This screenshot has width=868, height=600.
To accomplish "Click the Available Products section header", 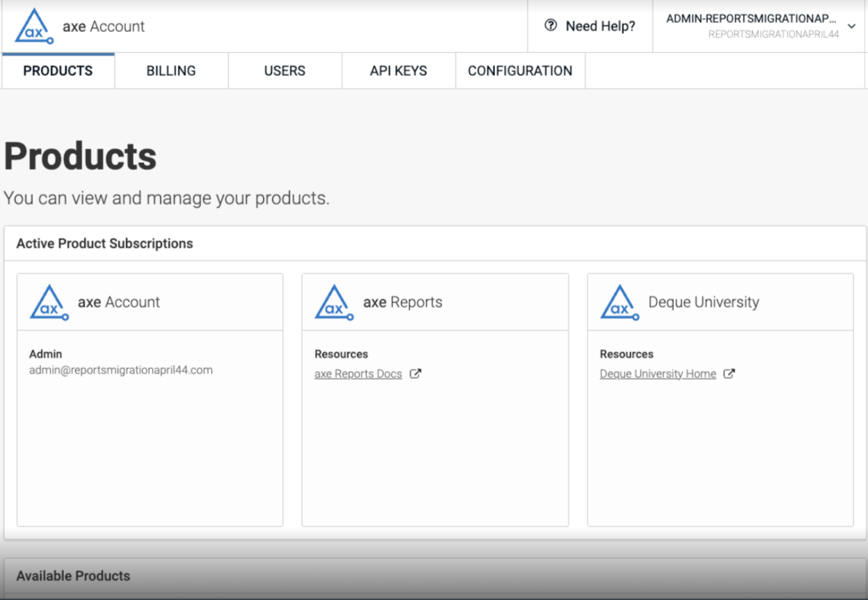I will coord(73,576).
